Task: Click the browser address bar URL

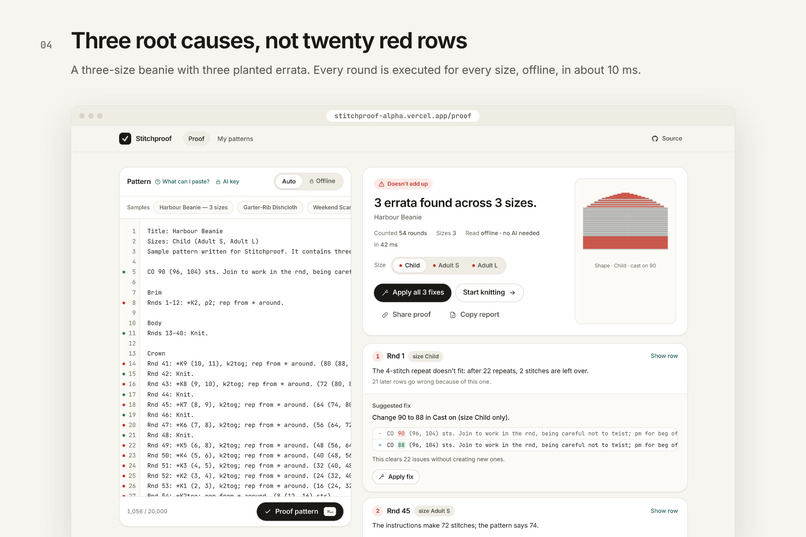Action: tap(402, 116)
